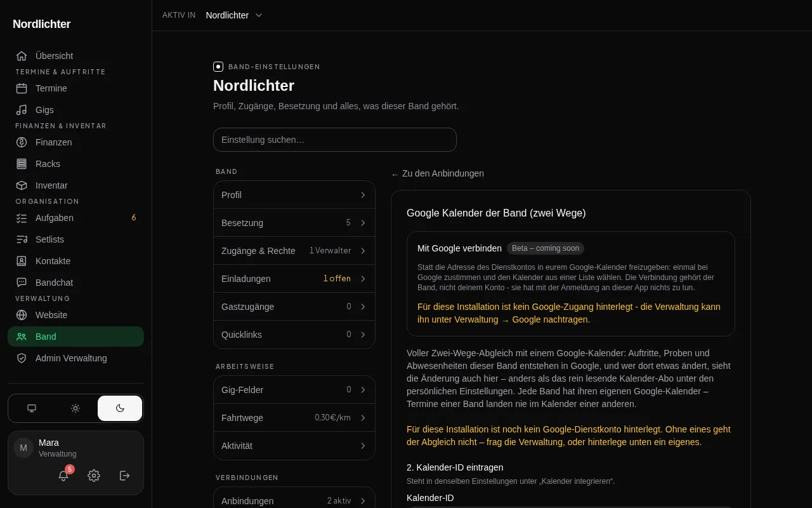
Task: Switch to system theme monitor toggle
Action: (32, 408)
